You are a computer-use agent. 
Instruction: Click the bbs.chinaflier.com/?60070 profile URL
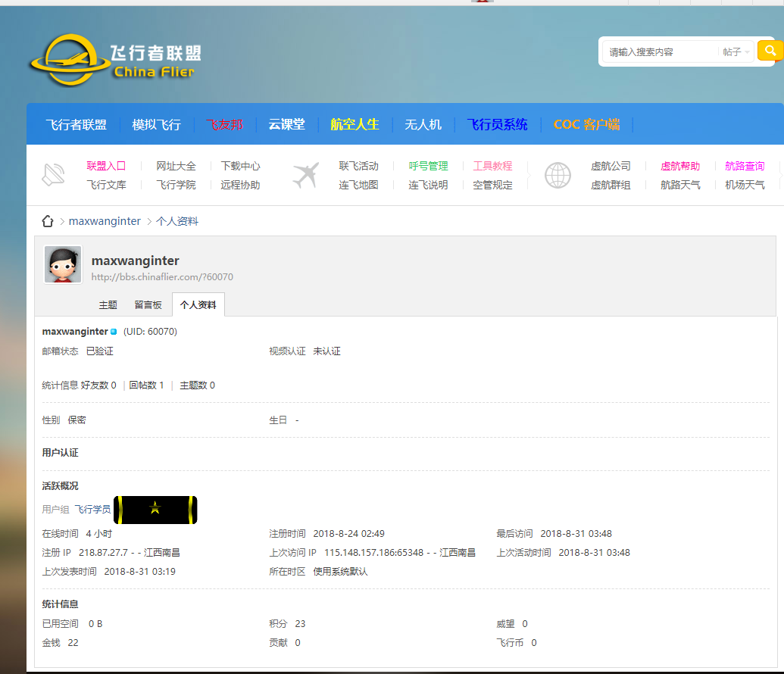coord(162,277)
